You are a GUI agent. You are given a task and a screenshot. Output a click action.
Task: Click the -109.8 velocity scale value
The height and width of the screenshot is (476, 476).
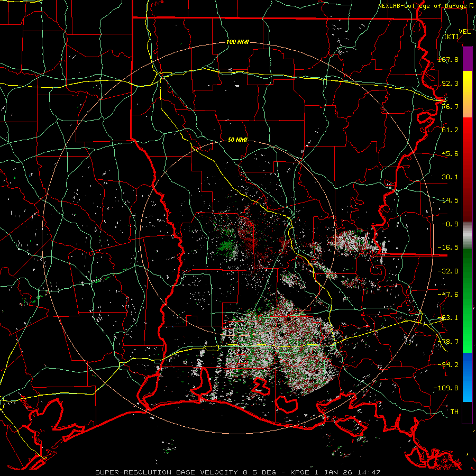click(446, 388)
